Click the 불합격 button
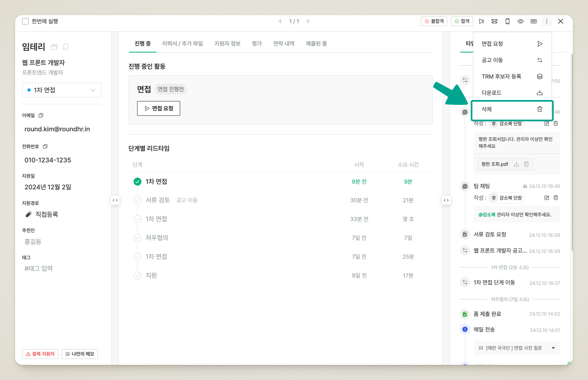Image resolution: width=588 pixels, height=380 pixels. click(434, 21)
